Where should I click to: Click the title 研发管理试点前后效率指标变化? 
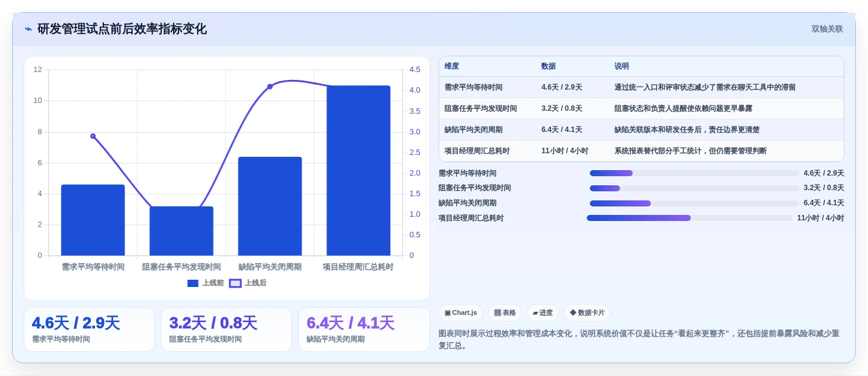click(x=122, y=29)
